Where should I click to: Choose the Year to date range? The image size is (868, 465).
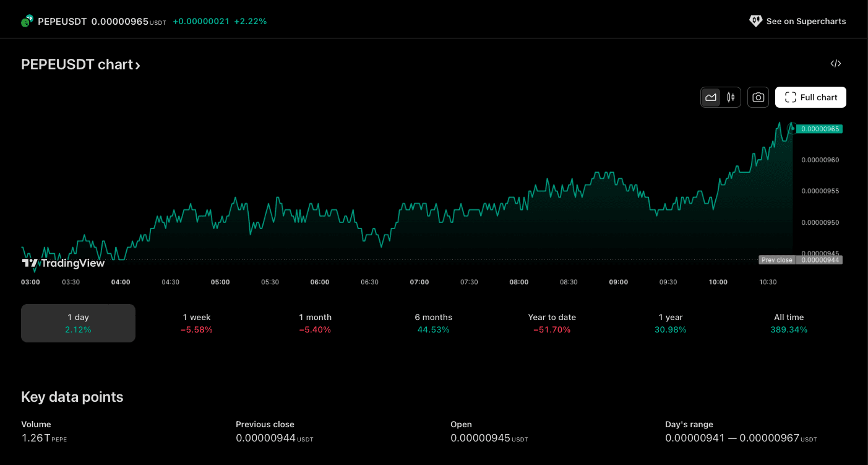(x=552, y=323)
